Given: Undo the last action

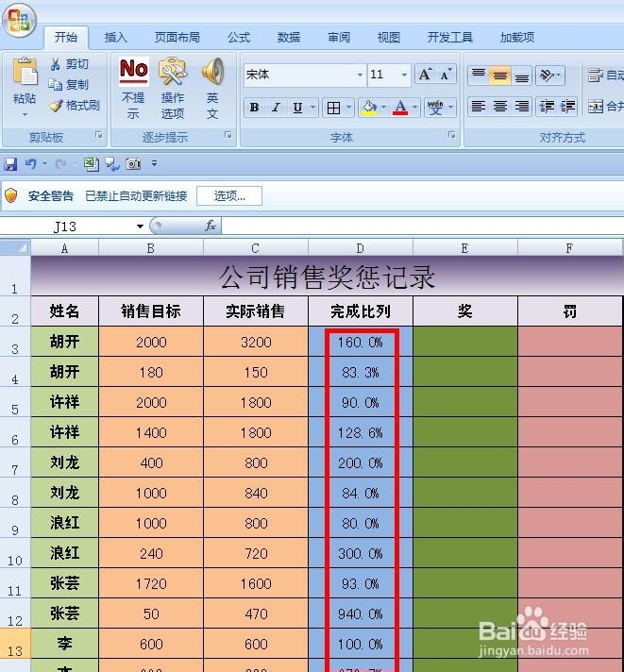Looking at the screenshot, I should coord(31,163).
